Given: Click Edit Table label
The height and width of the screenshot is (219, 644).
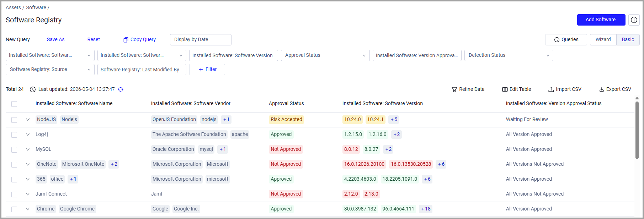Looking at the screenshot, I should click(x=520, y=89).
